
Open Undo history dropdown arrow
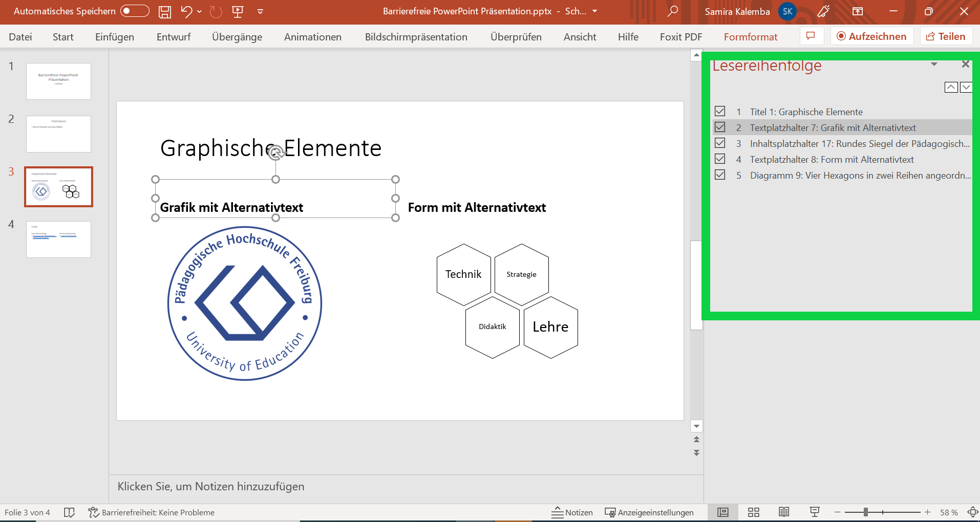point(200,11)
